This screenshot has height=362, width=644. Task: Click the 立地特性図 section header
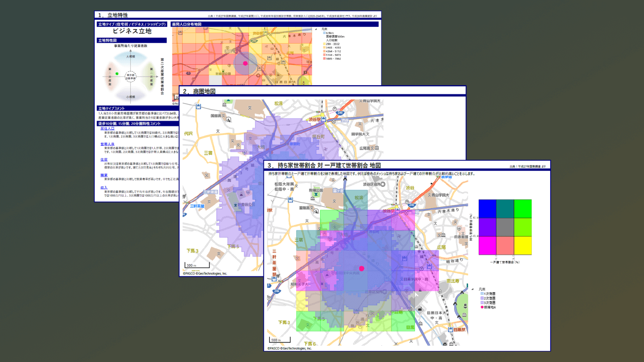[132, 41]
